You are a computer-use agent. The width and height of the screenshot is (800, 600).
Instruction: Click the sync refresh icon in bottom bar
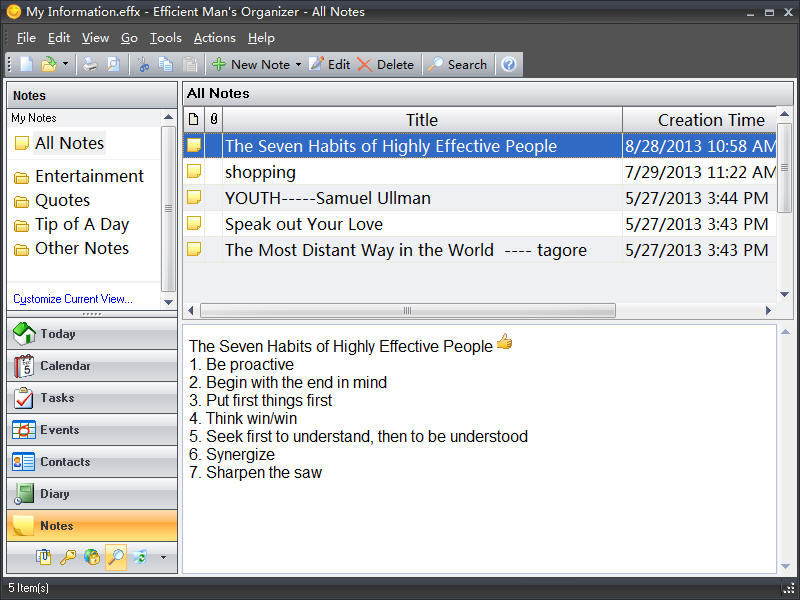(x=140, y=557)
